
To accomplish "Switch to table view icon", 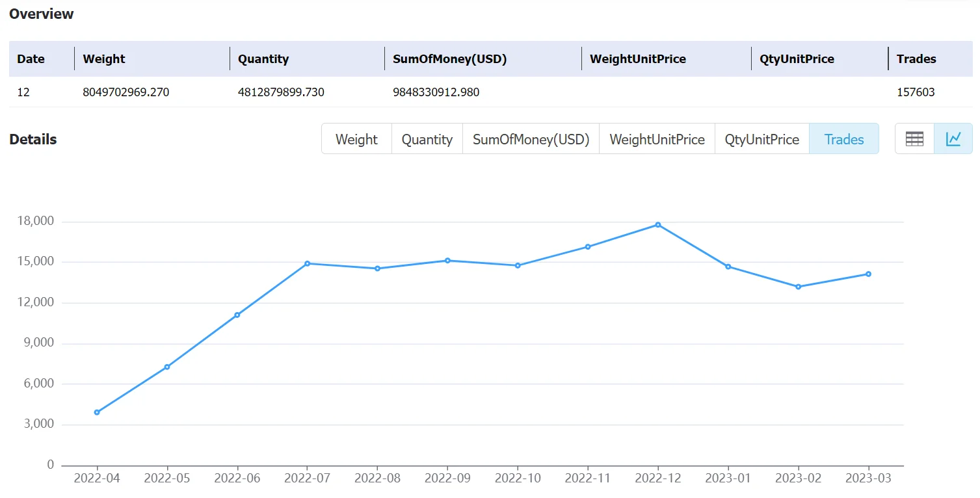I will pyautogui.click(x=914, y=138).
